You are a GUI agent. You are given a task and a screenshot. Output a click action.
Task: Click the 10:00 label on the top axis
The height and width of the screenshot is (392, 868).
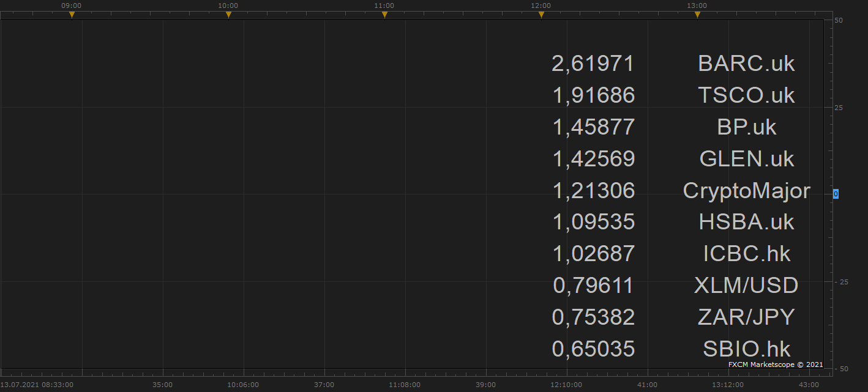pos(228,6)
